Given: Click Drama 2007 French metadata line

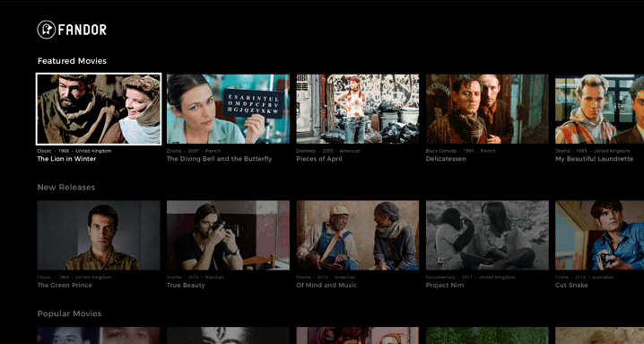Looking at the screenshot, I should tap(194, 151).
